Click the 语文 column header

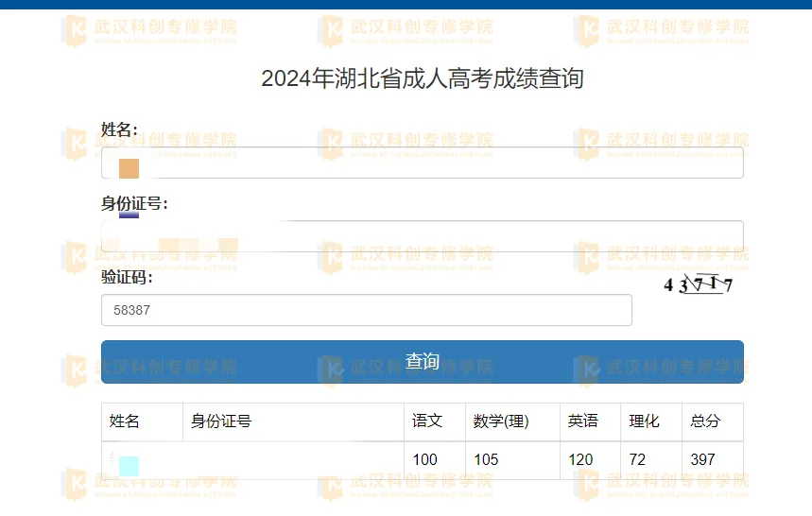(427, 421)
